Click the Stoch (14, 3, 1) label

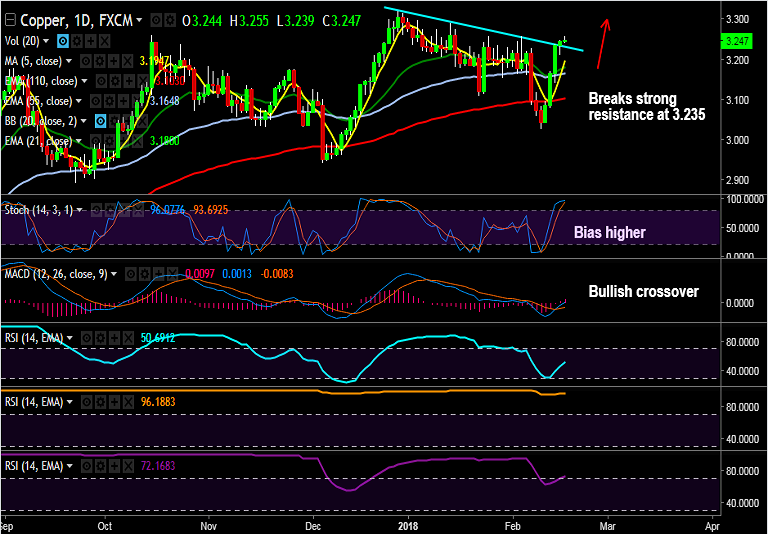point(39,210)
